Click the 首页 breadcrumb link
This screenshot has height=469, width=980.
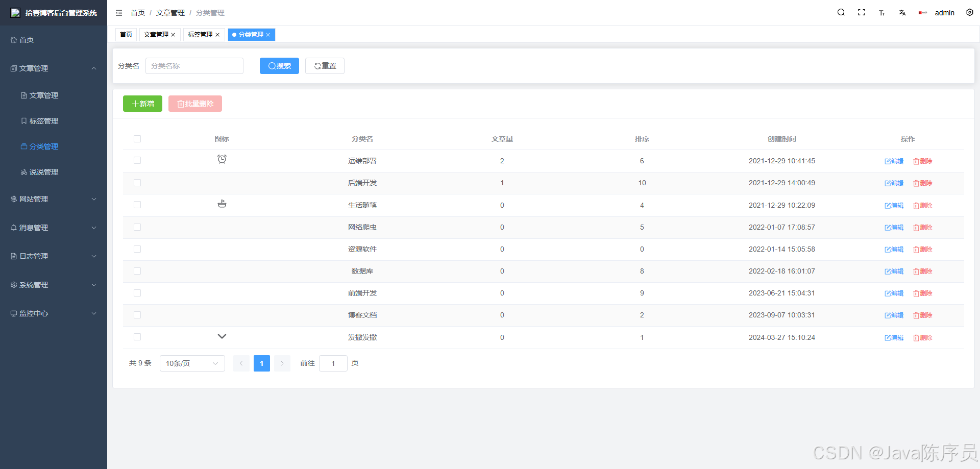point(138,13)
